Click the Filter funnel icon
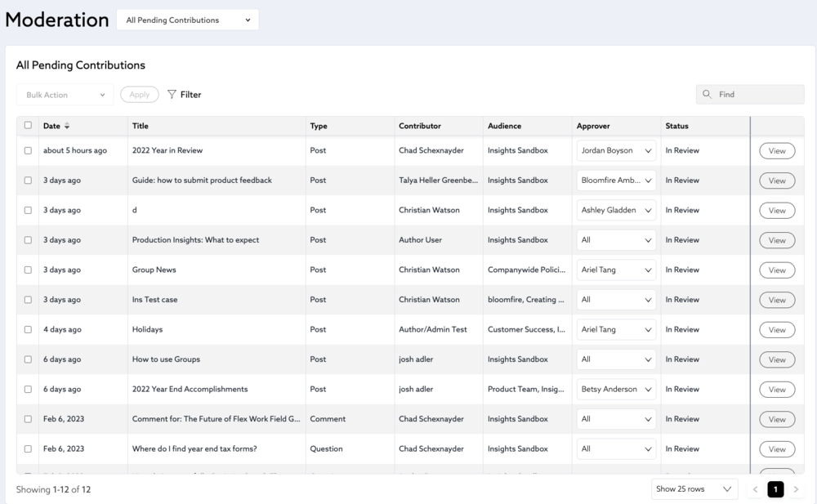Image resolution: width=817 pixels, height=504 pixels. click(x=172, y=95)
